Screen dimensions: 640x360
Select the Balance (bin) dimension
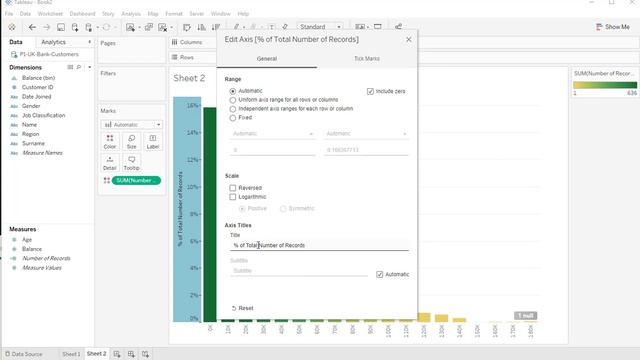click(x=38, y=78)
